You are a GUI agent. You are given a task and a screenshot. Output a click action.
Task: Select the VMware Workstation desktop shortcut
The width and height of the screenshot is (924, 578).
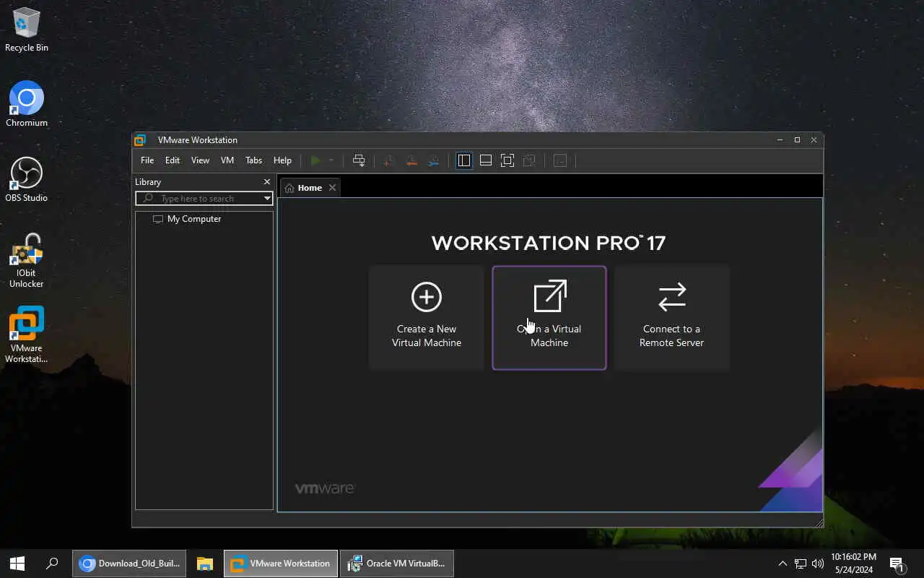27,335
